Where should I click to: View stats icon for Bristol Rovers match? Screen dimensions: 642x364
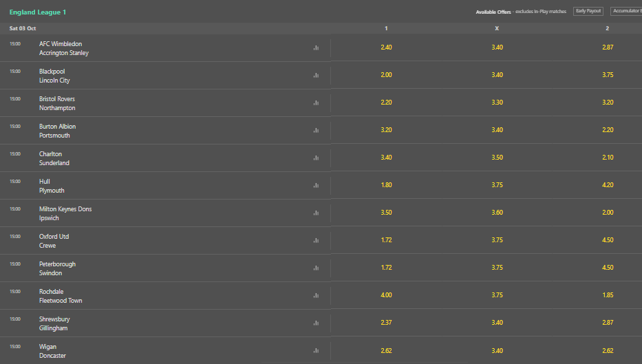point(316,103)
